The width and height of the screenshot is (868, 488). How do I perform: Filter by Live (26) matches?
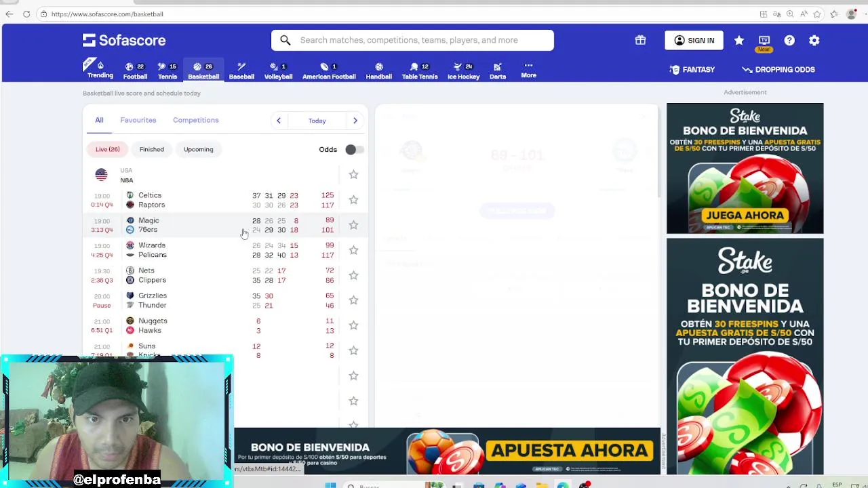tap(107, 149)
